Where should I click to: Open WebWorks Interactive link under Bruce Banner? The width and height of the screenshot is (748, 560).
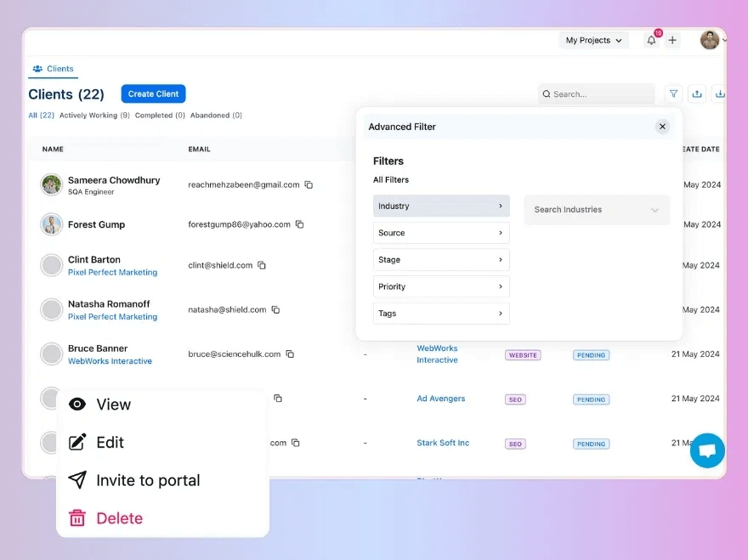pos(110,361)
